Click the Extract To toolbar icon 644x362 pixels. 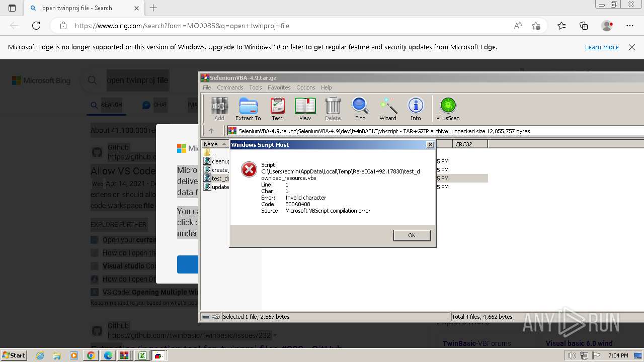tap(248, 109)
